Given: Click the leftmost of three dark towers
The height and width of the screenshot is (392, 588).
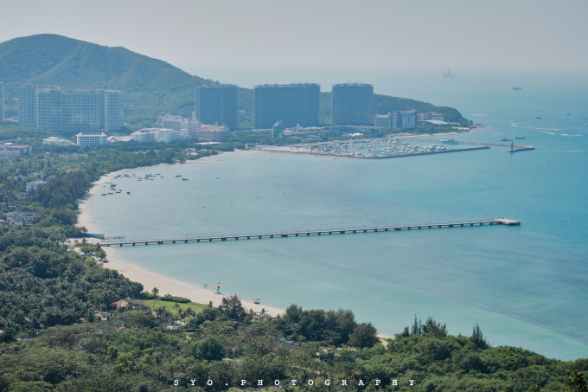Looking at the screenshot, I should click(216, 106).
